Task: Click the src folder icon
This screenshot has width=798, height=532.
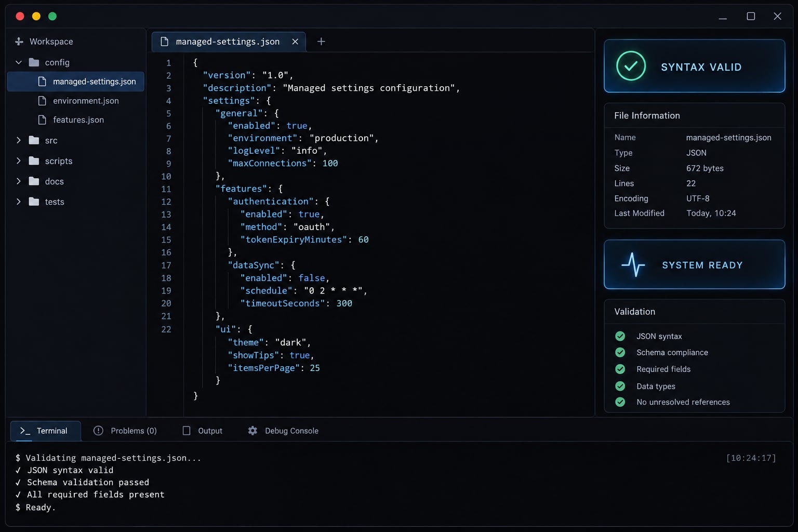Action: (34, 140)
